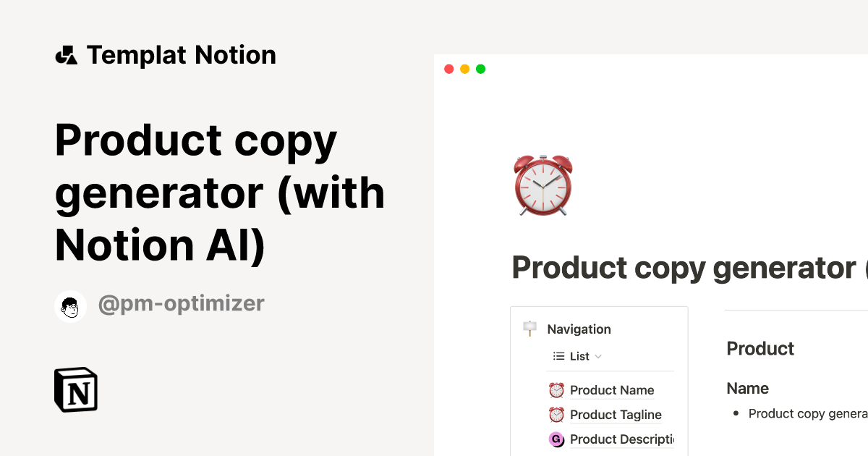Click the green maximize traffic light button

coord(480,69)
